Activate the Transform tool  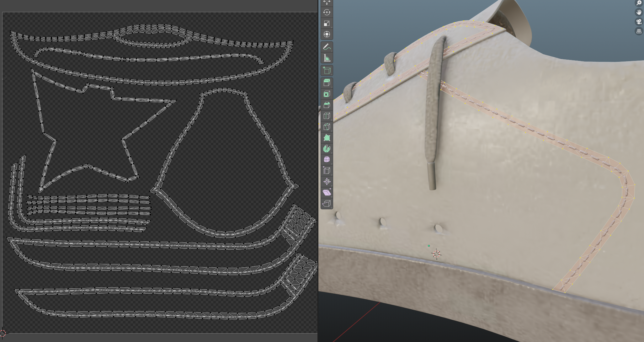[x=327, y=34]
